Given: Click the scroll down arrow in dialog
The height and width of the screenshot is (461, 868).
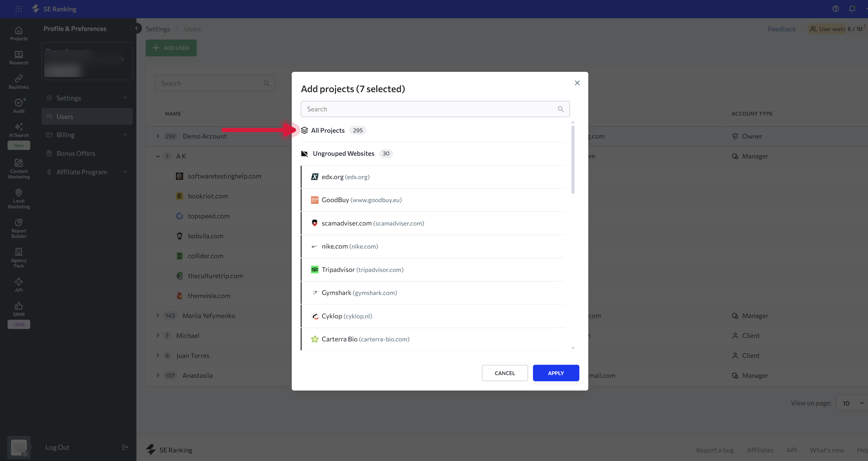Looking at the screenshot, I should pyautogui.click(x=573, y=348).
